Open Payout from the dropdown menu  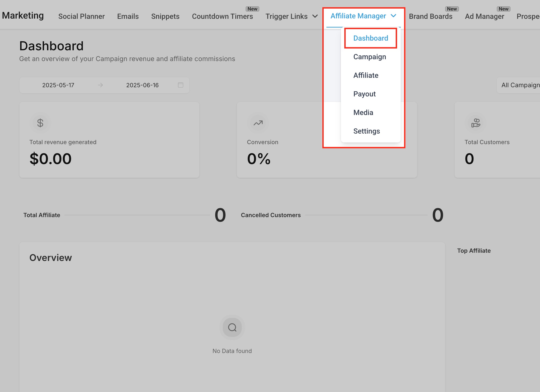[x=364, y=94]
